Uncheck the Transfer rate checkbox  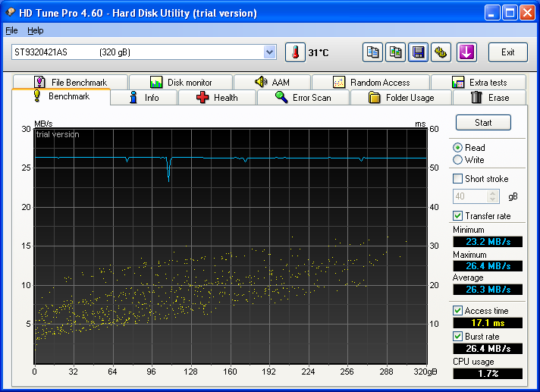pos(457,216)
